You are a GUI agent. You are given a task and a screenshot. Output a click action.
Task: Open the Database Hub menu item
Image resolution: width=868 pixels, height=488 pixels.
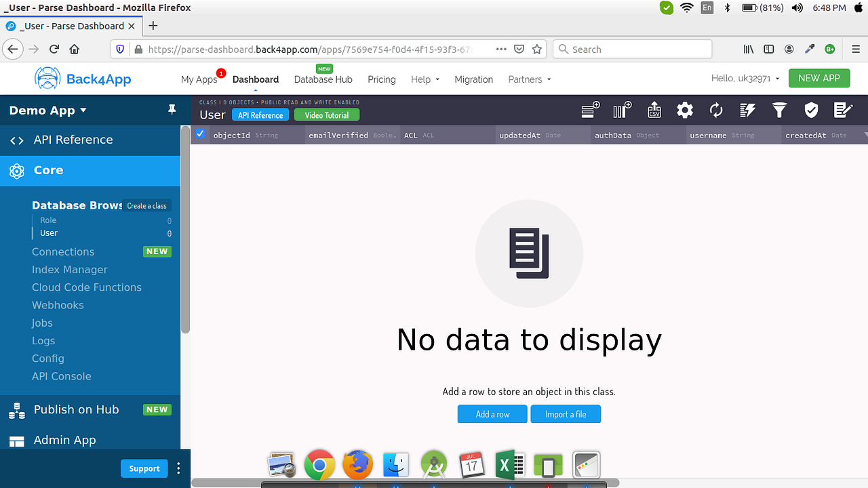[323, 79]
